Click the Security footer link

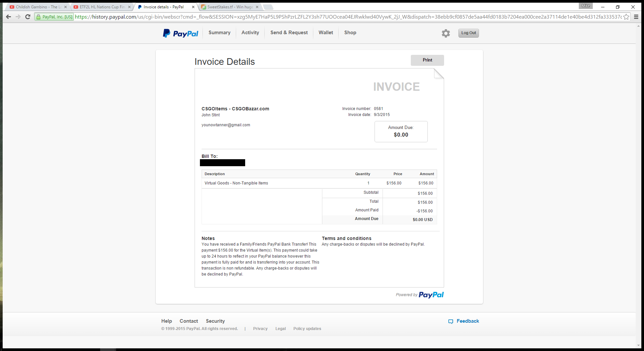coord(215,321)
